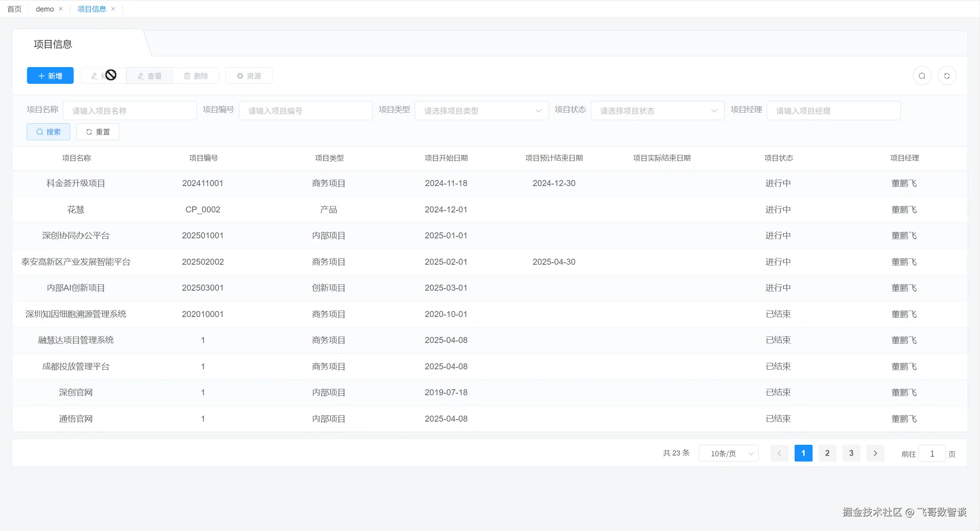Go to next page arrow
Viewport: 980px width, 531px height.
point(875,453)
